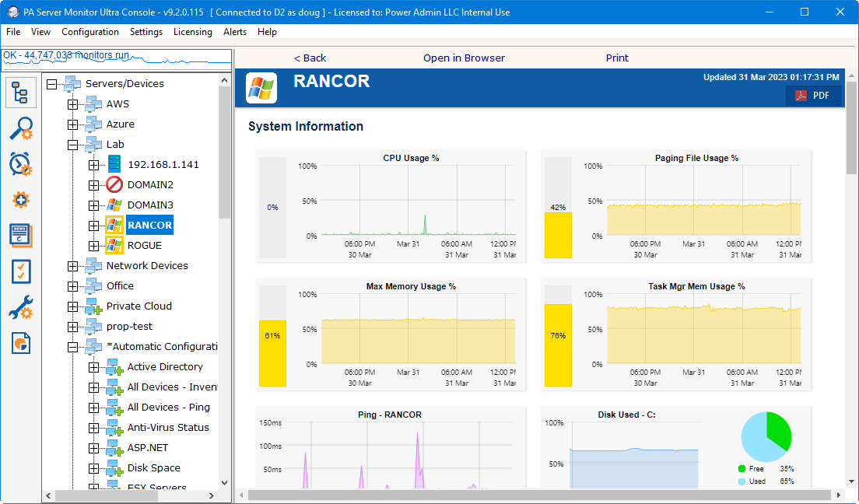Screen dimensions: 859x504
Task: Go back using the < Back link
Action: click(310, 58)
